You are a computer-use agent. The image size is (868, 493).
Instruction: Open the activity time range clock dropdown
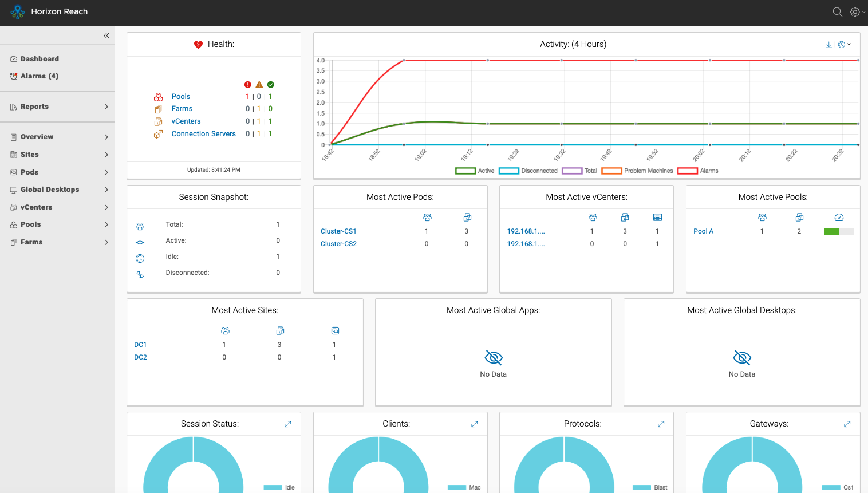click(x=845, y=45)
